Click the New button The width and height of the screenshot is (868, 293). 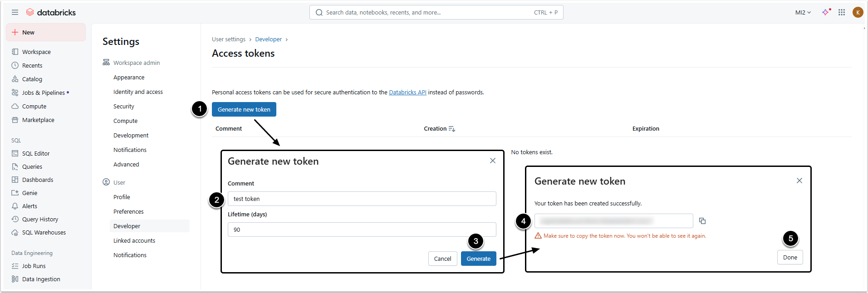(45, 33)
